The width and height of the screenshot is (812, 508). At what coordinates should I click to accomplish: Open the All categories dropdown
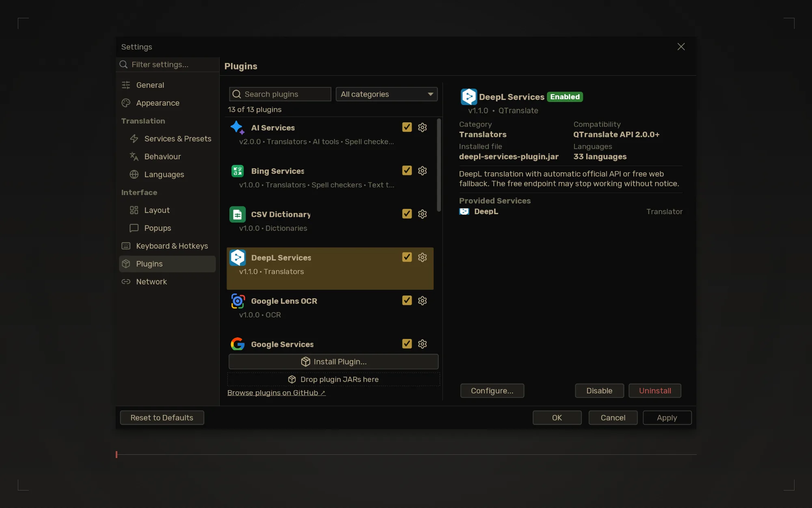[x=387, y=94]
